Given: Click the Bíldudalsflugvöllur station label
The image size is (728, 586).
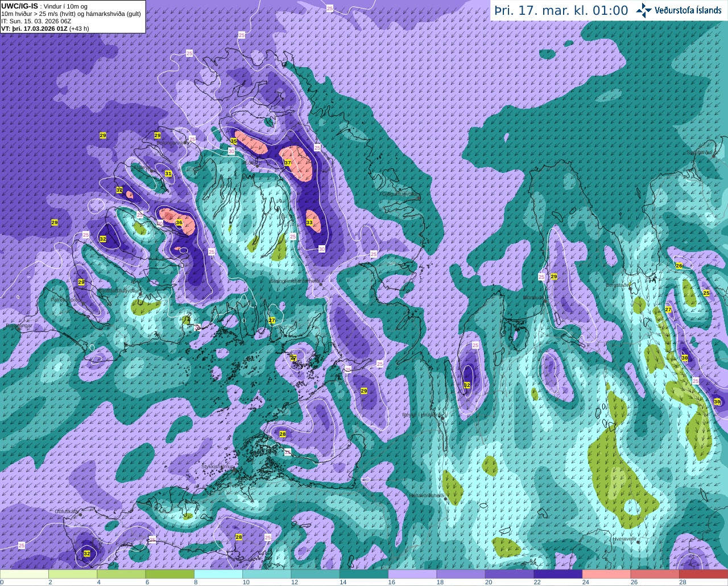Looking at the screenshot, I should [x=118, y=290].
